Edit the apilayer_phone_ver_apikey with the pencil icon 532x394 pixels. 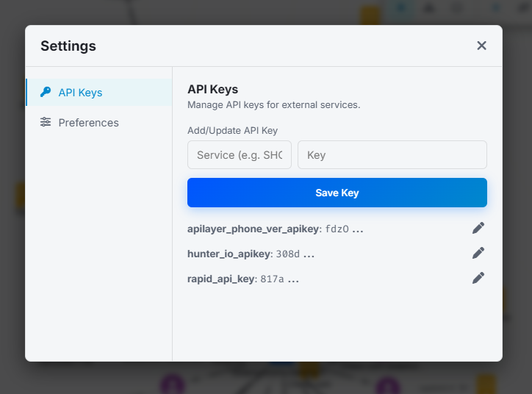pyautogui.click(x=478, y=229)
